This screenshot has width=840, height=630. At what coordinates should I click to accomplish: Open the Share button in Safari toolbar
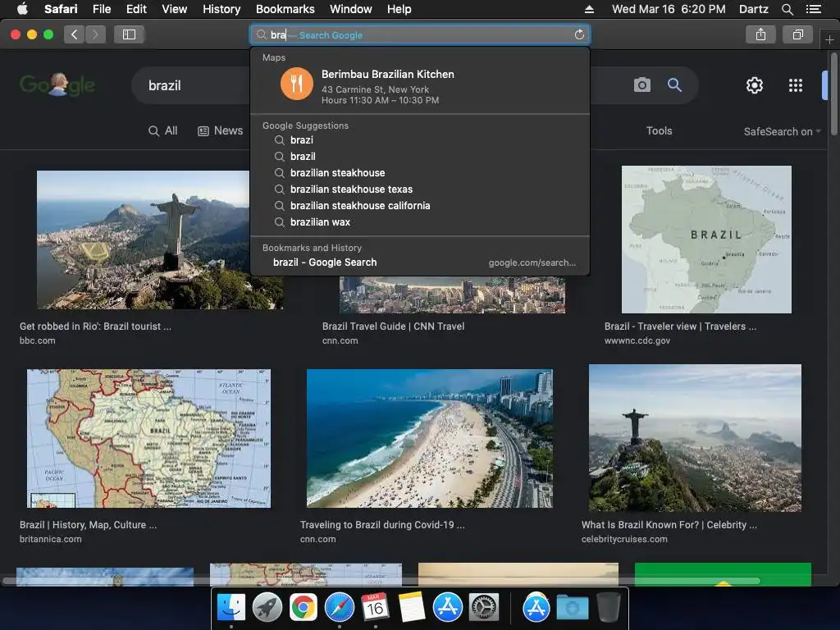pyautogui.click(x=760, y=34)
